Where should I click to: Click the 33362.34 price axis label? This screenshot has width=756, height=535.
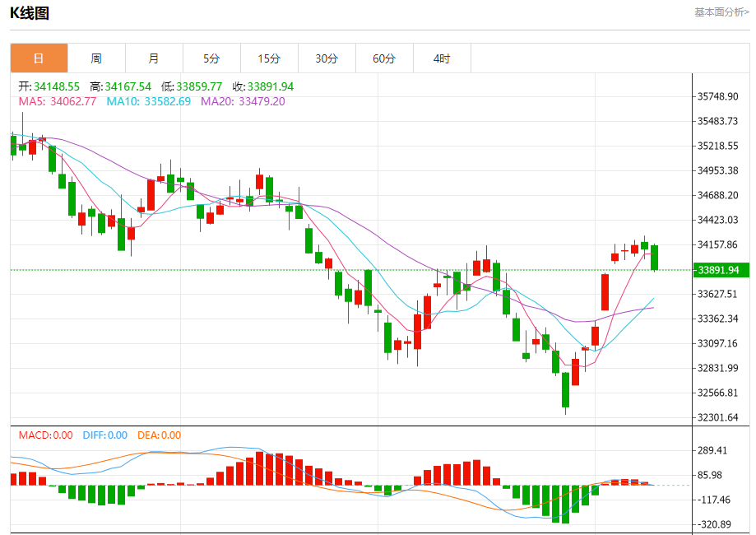[718, 319]
